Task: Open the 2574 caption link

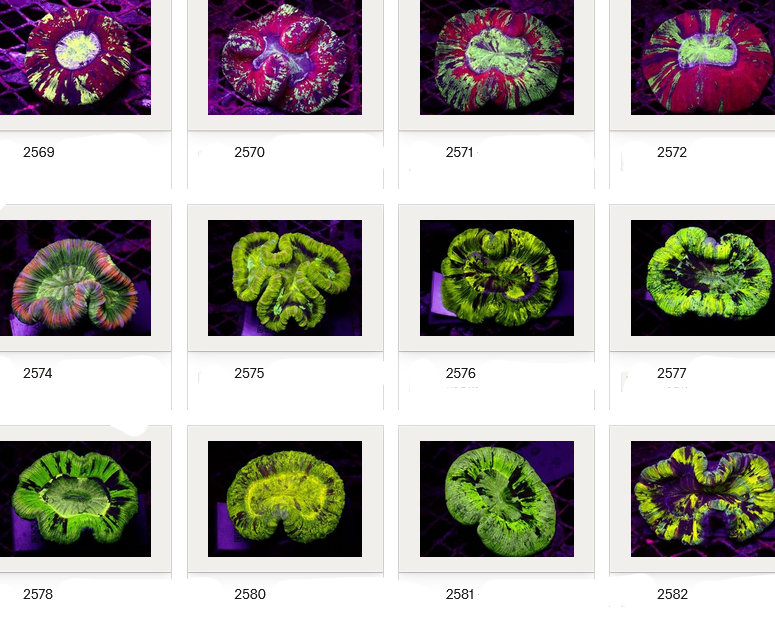Action: coord(38,374)
